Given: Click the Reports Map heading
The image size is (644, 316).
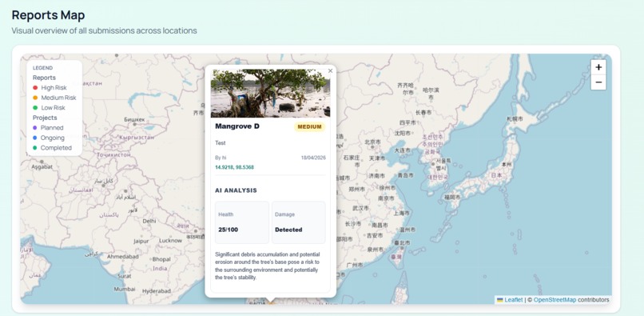Looking at the screenshot, I should [48, 15].
